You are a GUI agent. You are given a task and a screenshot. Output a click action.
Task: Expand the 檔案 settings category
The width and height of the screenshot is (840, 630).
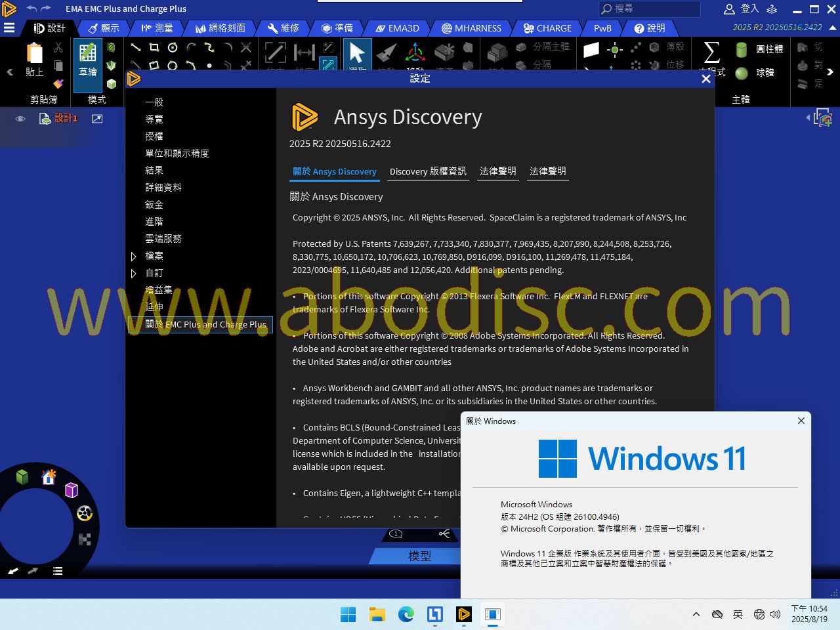click(133, 256)
